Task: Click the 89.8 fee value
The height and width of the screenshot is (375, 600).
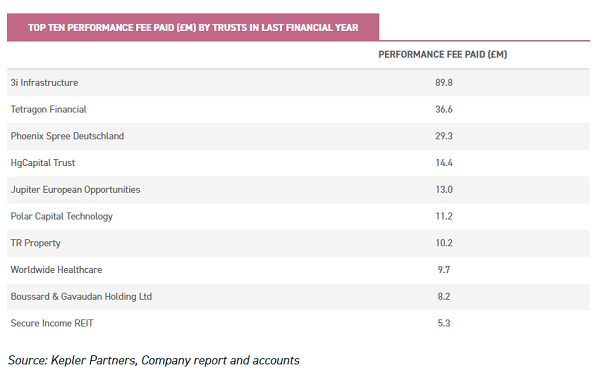Action: pos(443,83)
